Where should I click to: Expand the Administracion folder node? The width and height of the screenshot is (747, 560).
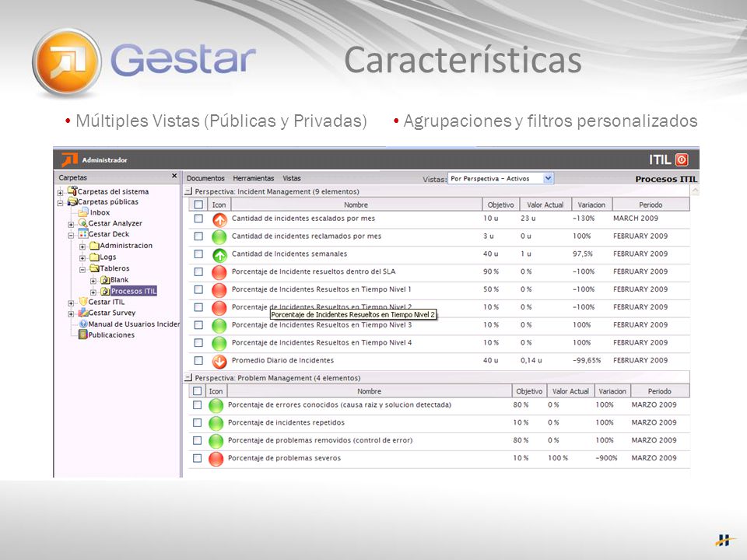82,247
